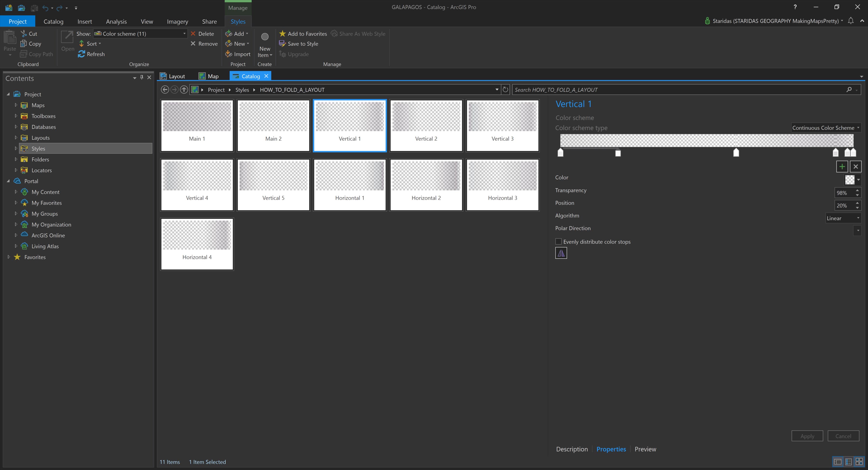Image resolution: width=868 pixels, height=470 pixels.
Task: Click the Delete button in ribbon
Action: coord(202,34)
